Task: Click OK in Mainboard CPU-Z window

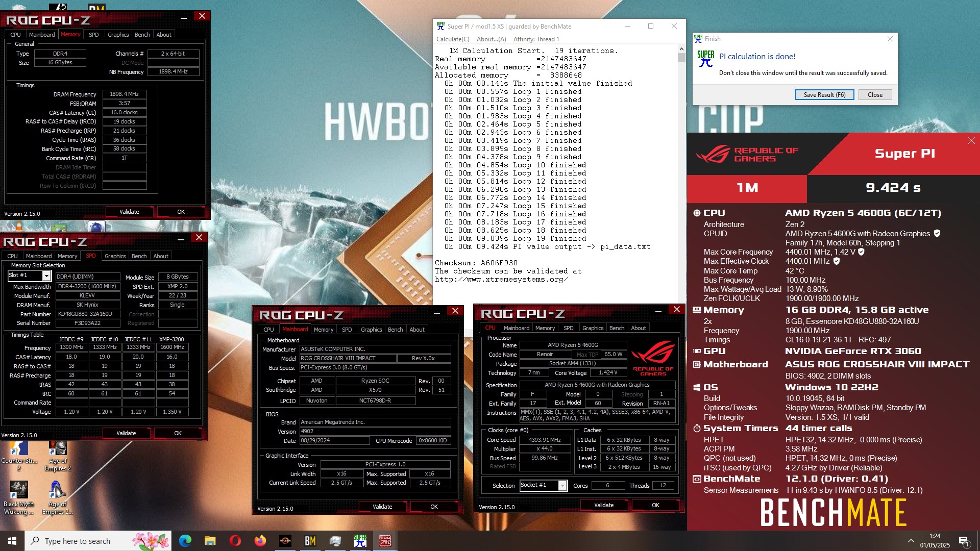Action: (x=434, y=507)
